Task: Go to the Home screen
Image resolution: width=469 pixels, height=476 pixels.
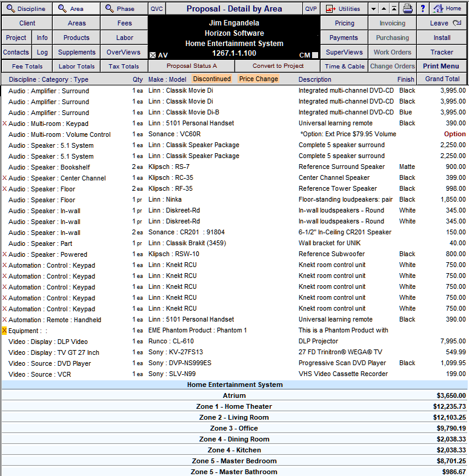Action: coord(448,9)
